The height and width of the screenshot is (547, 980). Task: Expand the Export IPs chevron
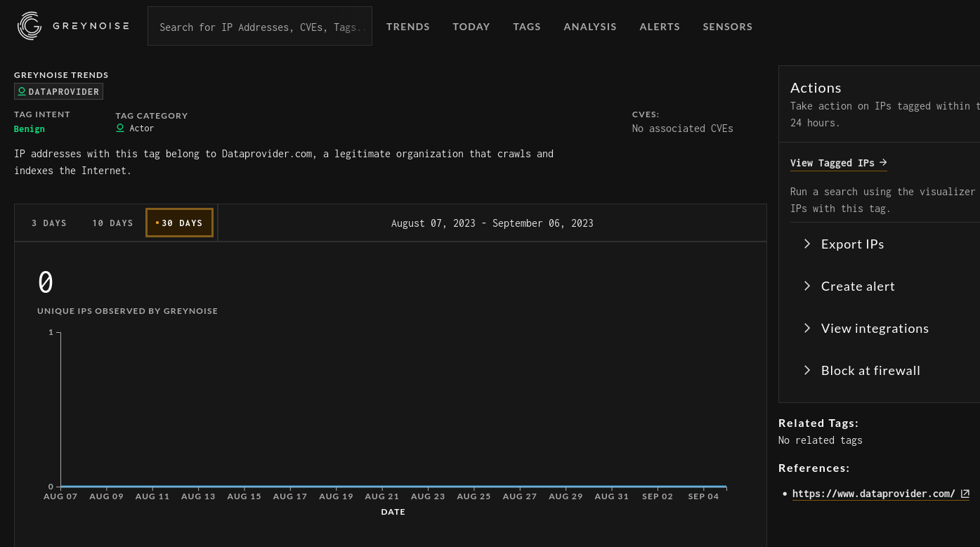click(x=807, y=244)
